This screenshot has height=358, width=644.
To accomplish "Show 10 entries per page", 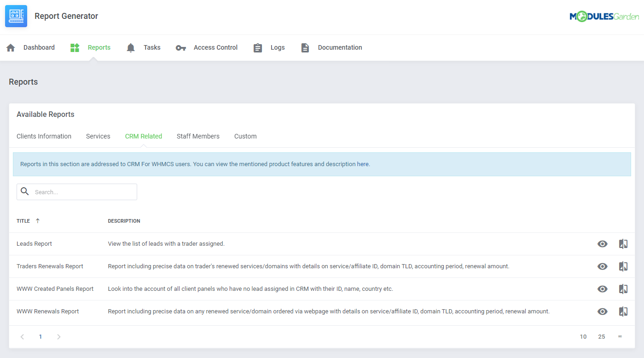I will [x=583, y=337].
